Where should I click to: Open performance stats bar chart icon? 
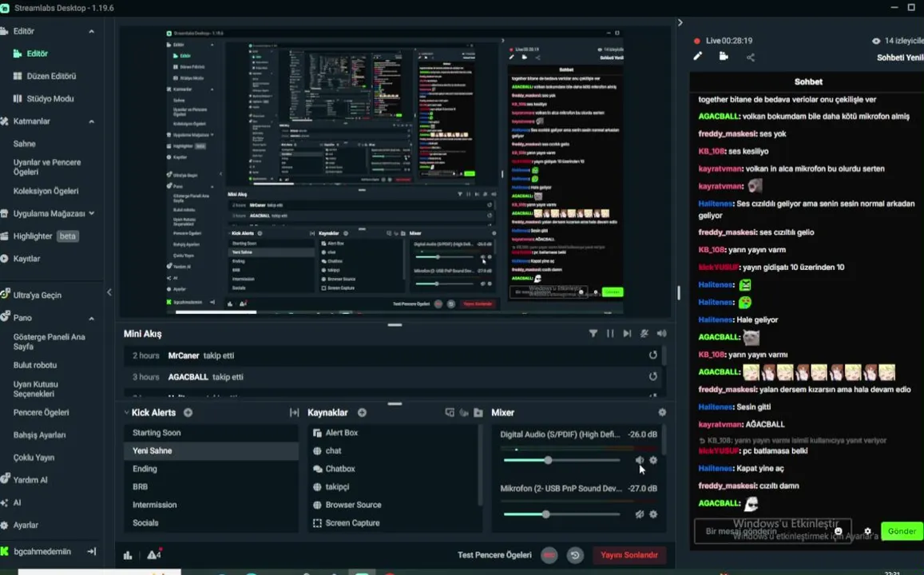(x=128, y=555)
